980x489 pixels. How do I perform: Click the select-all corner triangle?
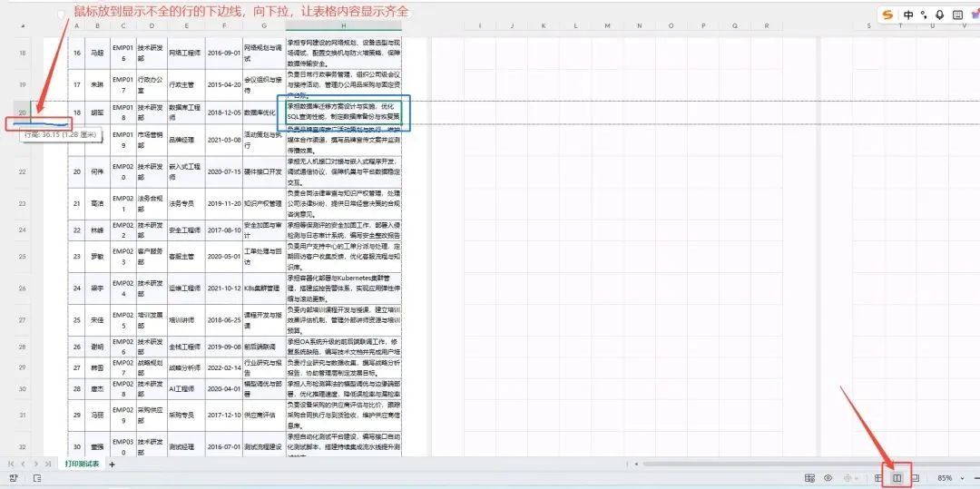(23, 26)
